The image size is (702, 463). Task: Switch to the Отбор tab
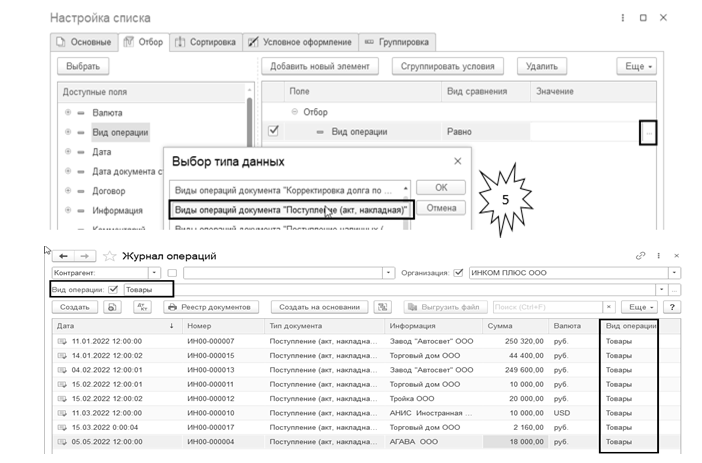tap(144, 42)
